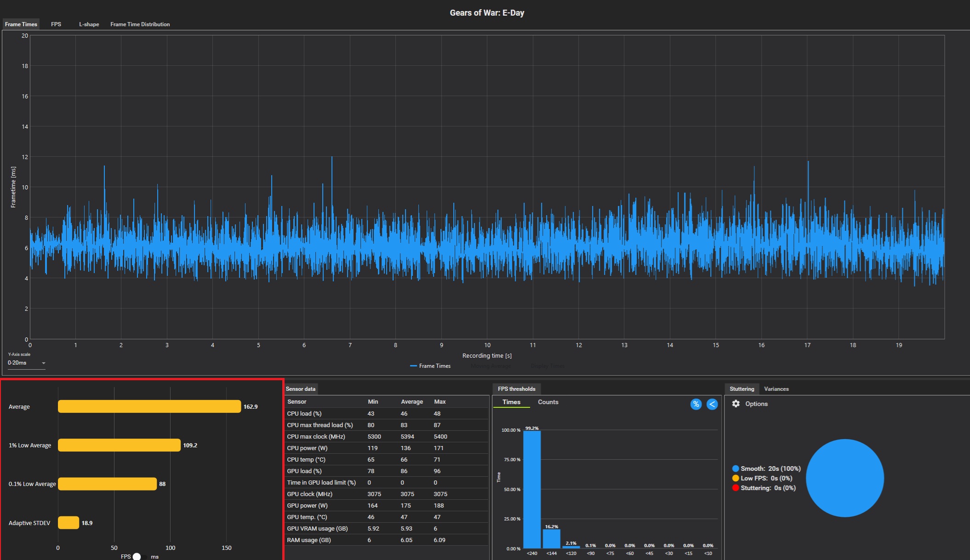
Task: Click the Options label in Stuttering panel
Action: (x=756, y=404)
